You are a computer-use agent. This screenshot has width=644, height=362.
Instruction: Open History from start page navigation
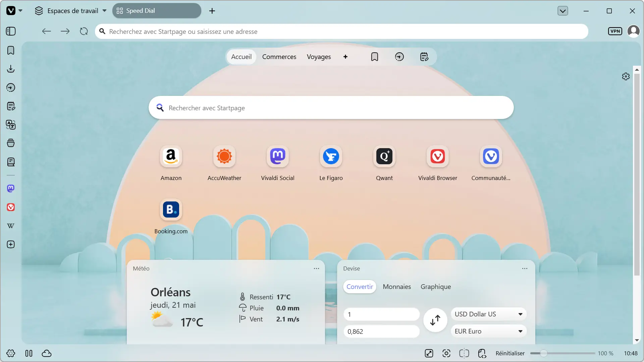click(x=399, y=57)
